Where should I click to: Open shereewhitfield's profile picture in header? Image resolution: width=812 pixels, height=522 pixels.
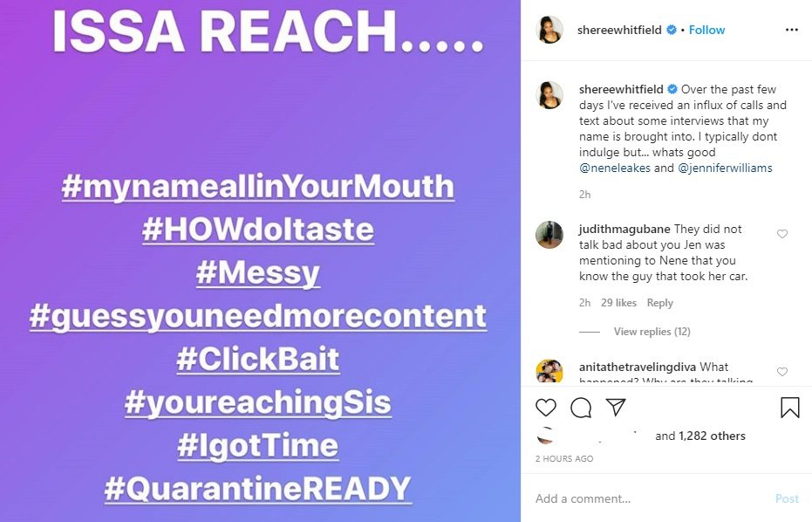(x=549, y=30)
